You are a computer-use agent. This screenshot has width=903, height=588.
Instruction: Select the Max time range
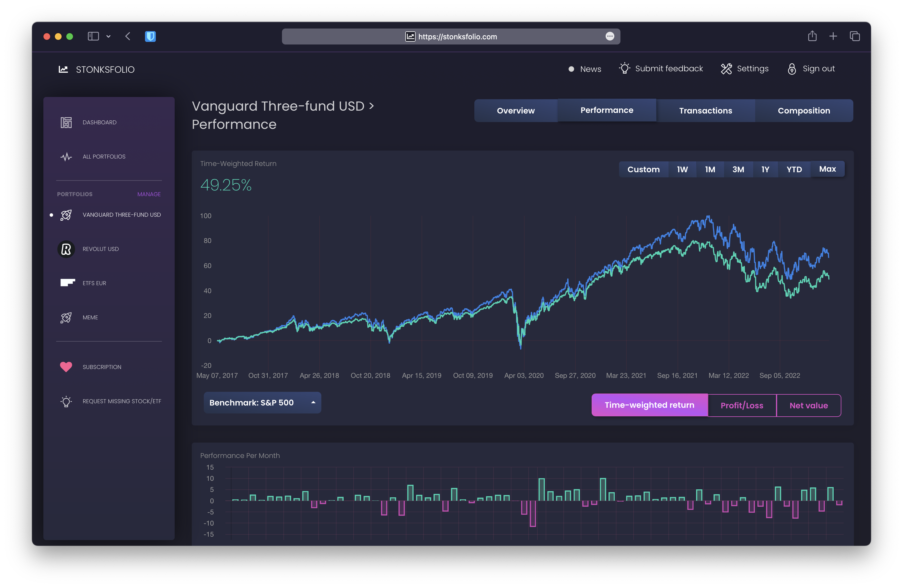827,169
